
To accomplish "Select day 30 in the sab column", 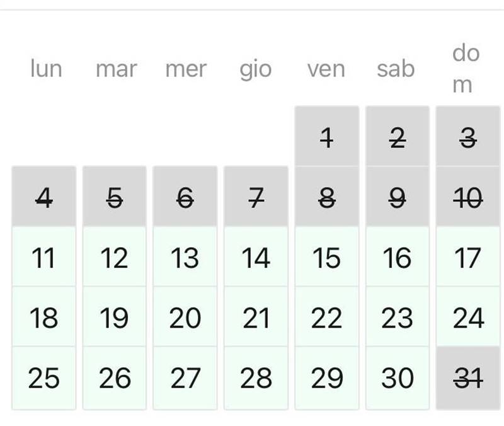I will pos(397,377).
